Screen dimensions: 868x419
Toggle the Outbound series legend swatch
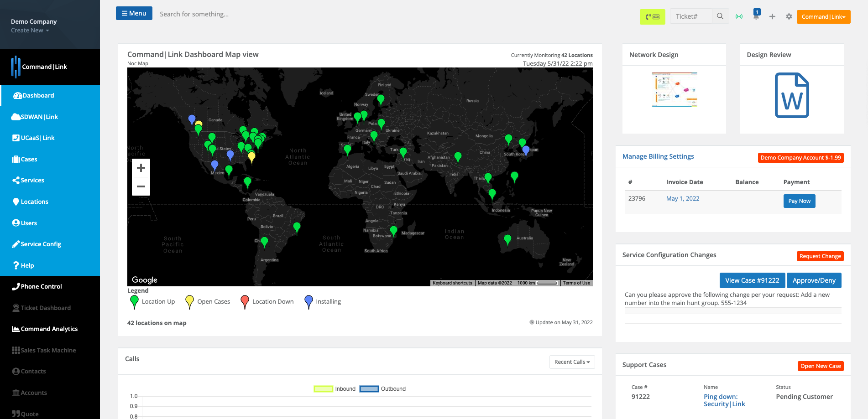369,389
